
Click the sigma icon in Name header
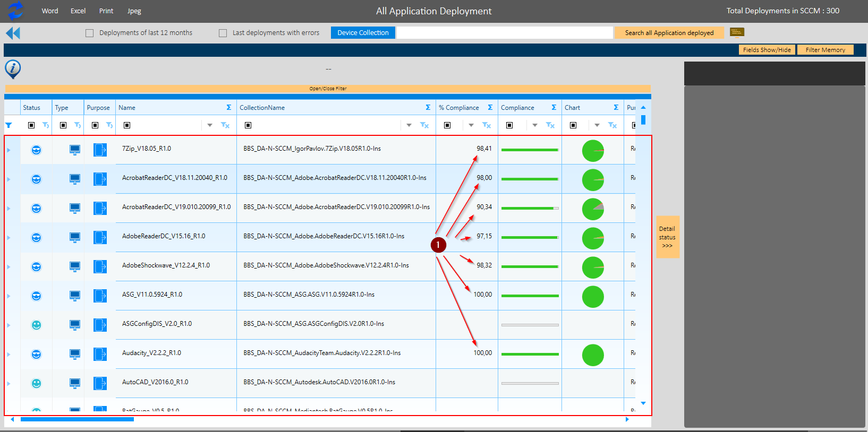pos(229,107)
